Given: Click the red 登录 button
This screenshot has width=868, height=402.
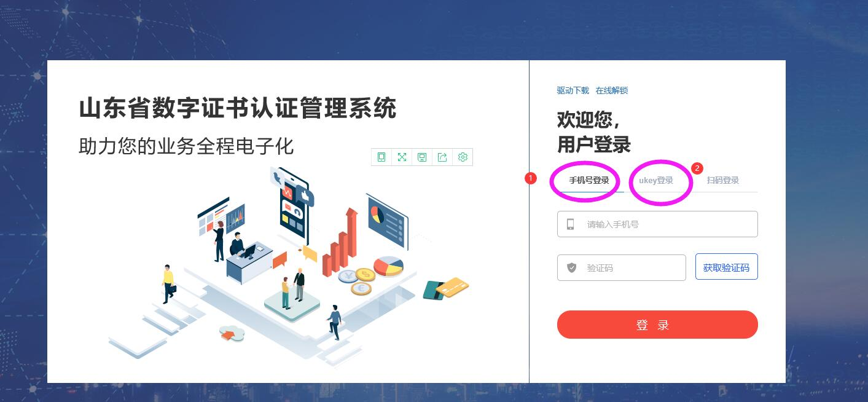Looking at the screenshot, I should (657, 325).
